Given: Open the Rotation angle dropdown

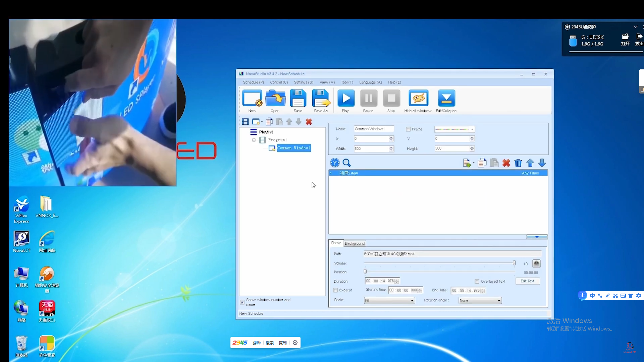Looking at the screenshot, I should [480, 301].
